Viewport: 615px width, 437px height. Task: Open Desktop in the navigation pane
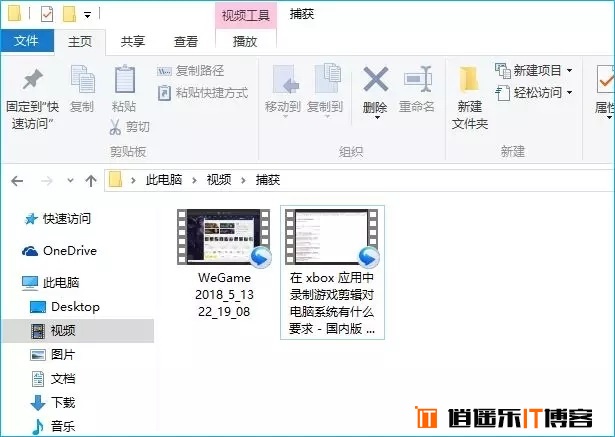(65, 307)
